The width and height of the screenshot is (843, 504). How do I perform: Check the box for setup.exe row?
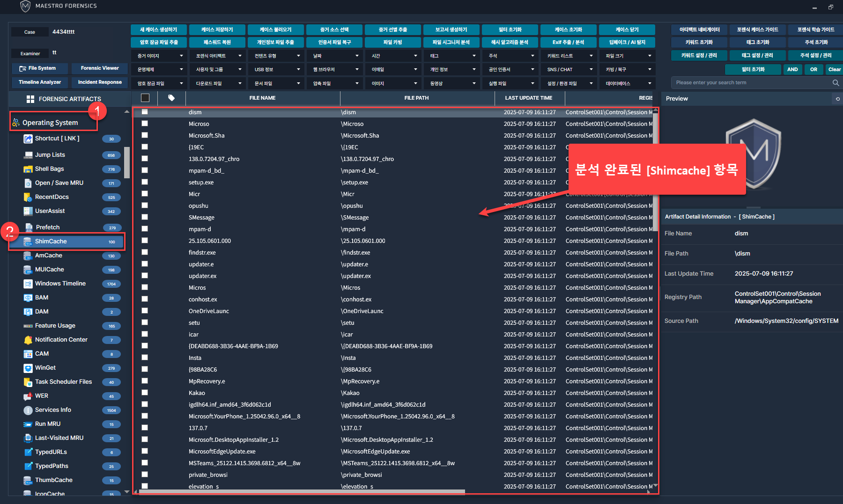pos(145,182)
